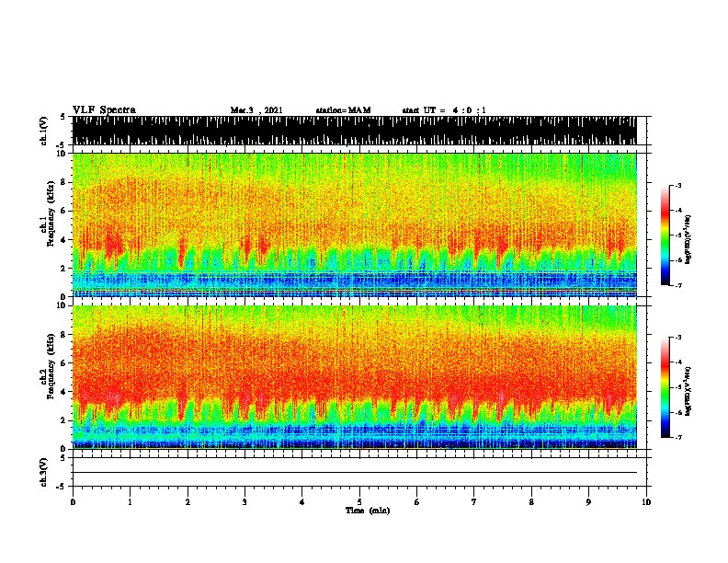Click time axis tick label "5"

point(359,502)
